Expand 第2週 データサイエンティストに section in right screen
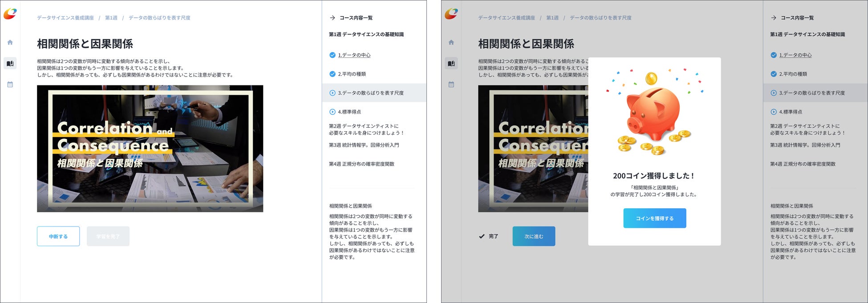Viewport: 868px width, 303px height. [807, 129]
